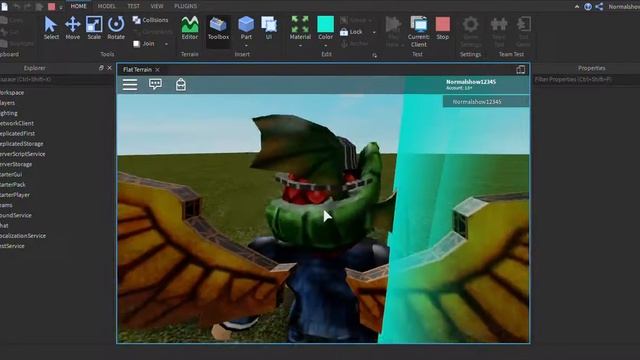Activate the Move tool
Screen dimensions: 640x360
[73, 28]
